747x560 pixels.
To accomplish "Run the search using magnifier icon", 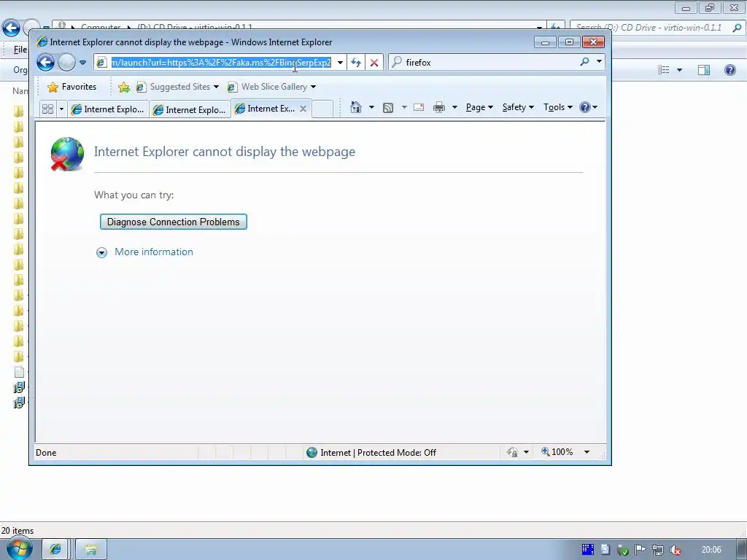I will 584,62.
